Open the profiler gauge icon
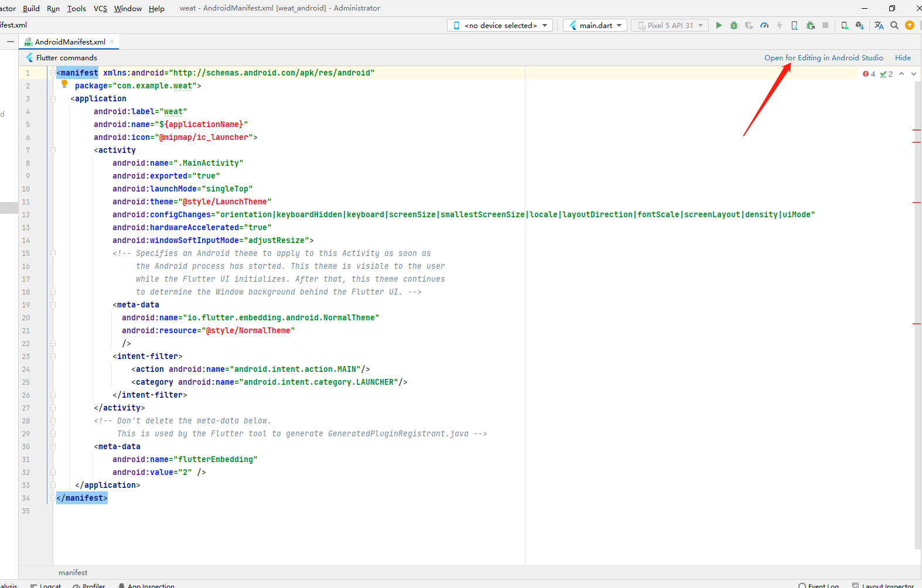922x588 pixels. [764, 25]
